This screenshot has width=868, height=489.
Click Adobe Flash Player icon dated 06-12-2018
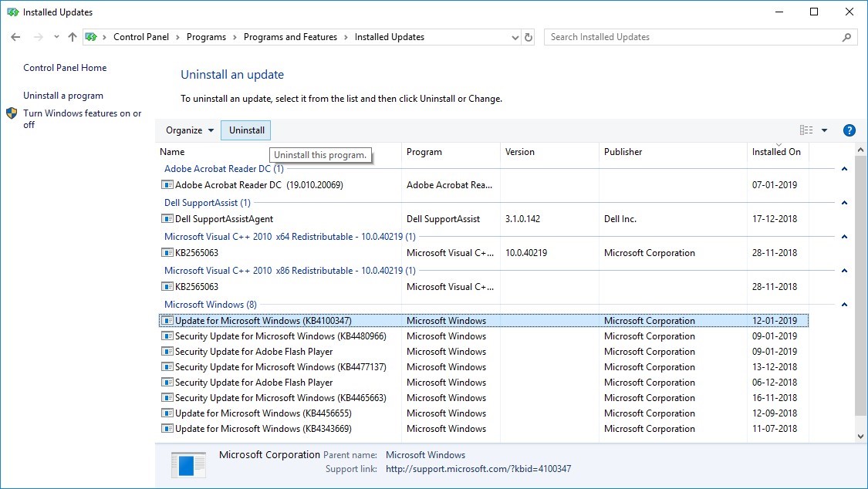coord(167,383)
